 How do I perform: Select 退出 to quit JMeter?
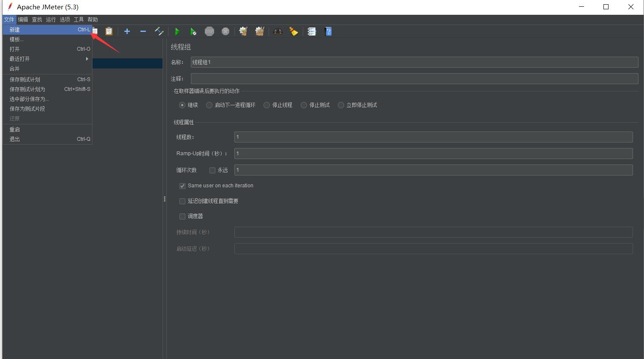pos(47,139)
